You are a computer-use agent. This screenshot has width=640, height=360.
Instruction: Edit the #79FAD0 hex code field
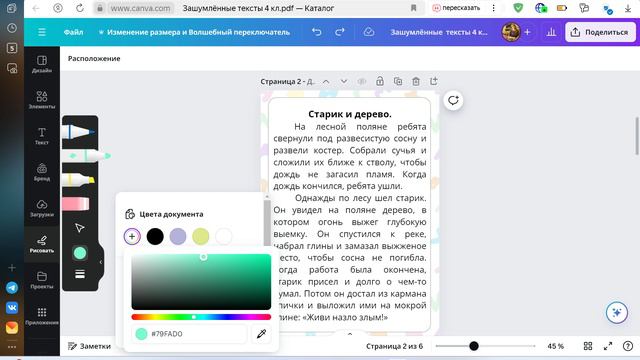[x=190, y=334]
